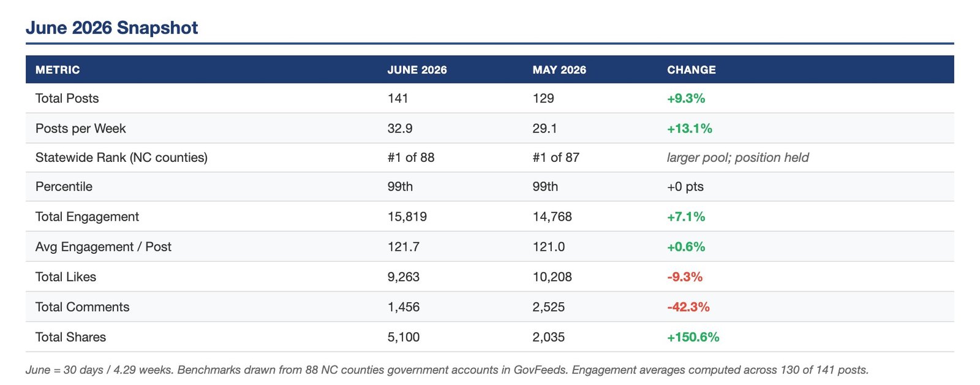Click the likes value 10,208
The width and height of the screenshot is (980, 385).
pos(552,276)
